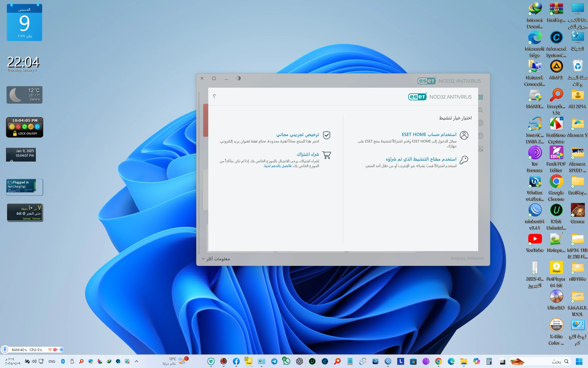
Task: Click the volume speaker tray icon
Action: click(34, 361)
